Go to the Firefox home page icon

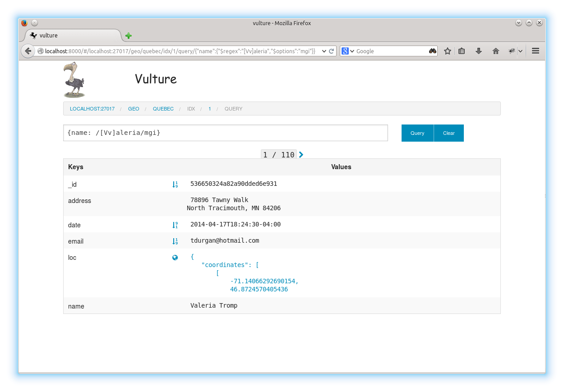tap(496, 51)
